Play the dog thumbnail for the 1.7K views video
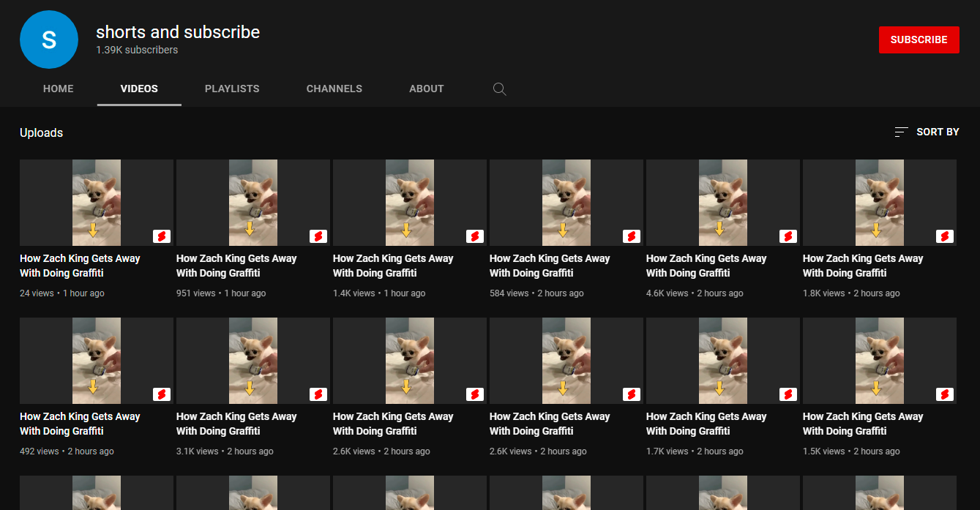This screenshot has width=980, height=510. click(x=723, y=361)
